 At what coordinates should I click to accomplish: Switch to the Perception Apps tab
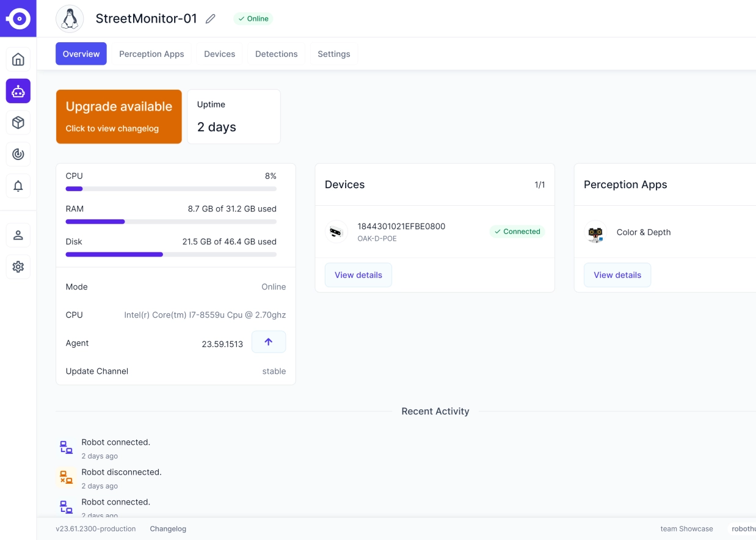tap(151, 54)
